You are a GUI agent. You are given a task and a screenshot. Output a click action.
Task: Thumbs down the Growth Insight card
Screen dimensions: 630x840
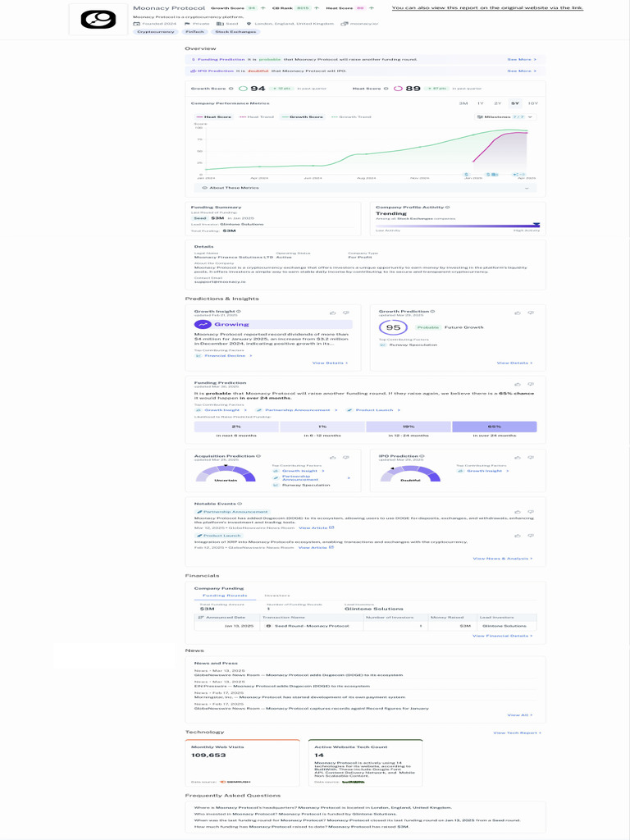coord(346,313)
